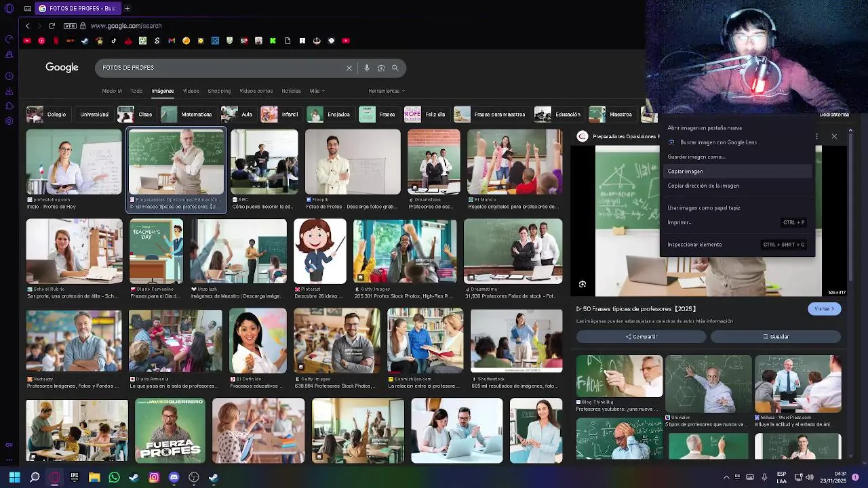Open preview panel three-dot options
868x488 pixels.
[x=816, y=136]
